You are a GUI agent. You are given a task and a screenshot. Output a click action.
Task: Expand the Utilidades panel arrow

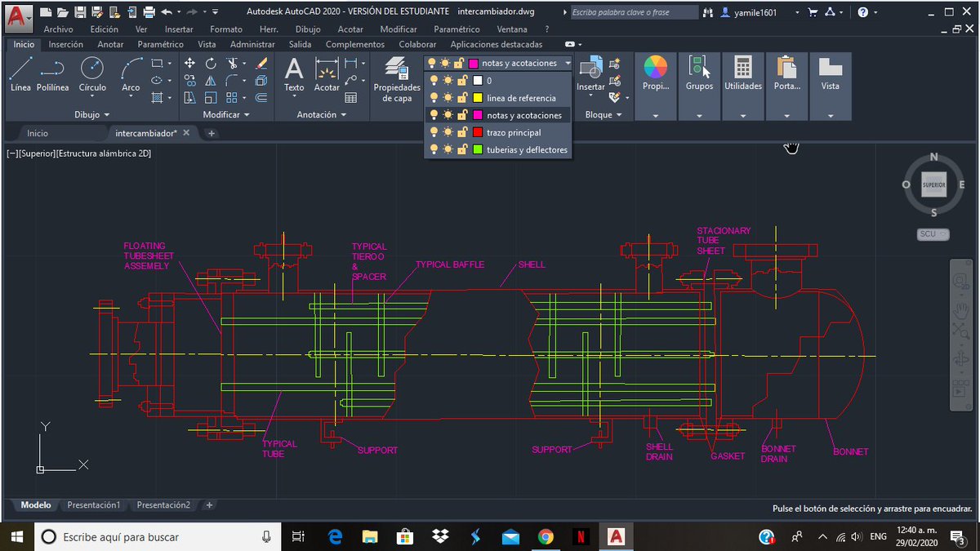(742, 116)
